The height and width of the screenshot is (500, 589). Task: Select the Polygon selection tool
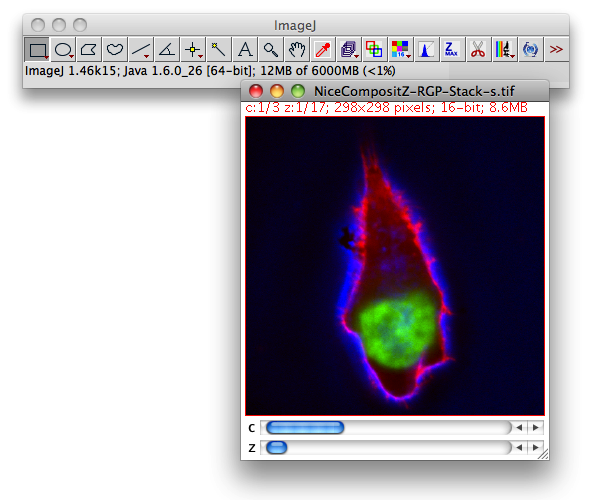[x=89, y=49]
